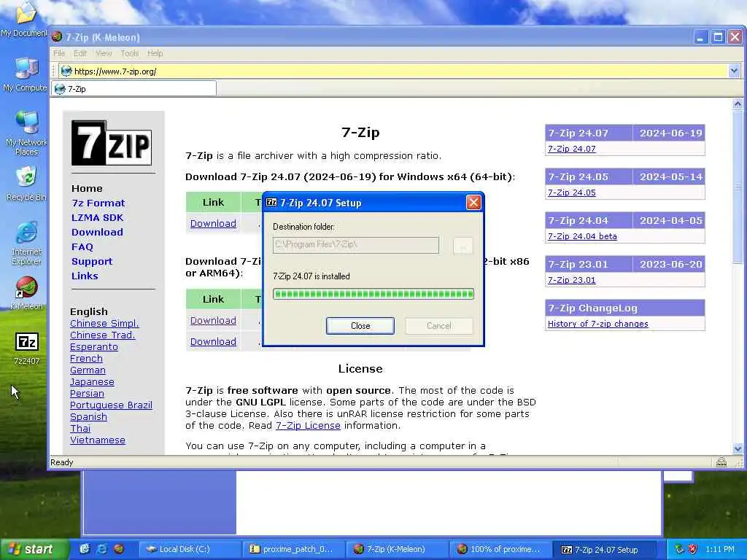Open the Download sidebar link

click(97, 232)
